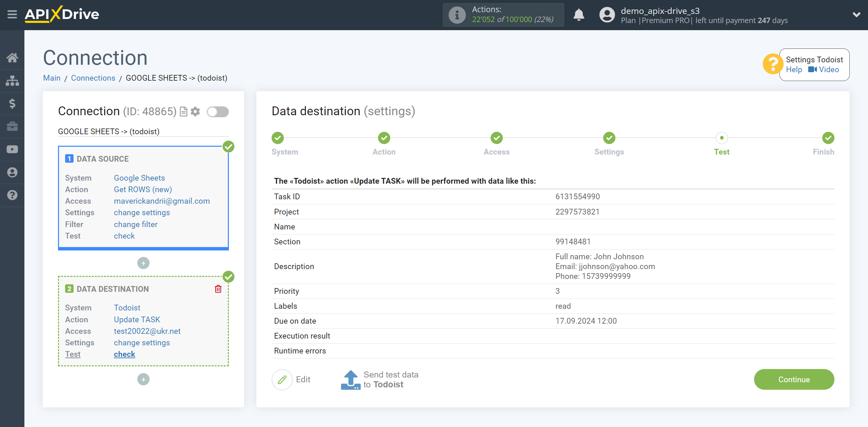Viewport: 868px width, 427px height.
Task: Open connection settings gear icon
Action: tap(195, 111)
